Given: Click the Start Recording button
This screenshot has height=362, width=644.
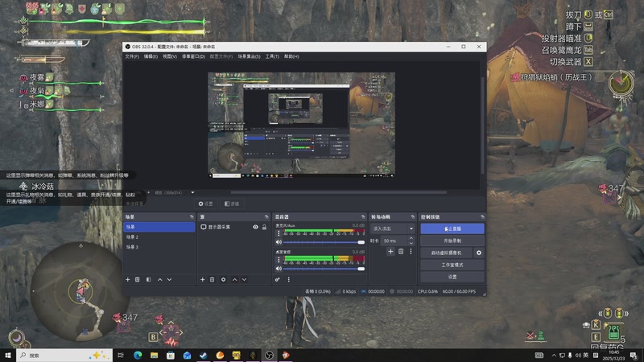Looking at the screenshot, I should click(x=452, y=241).
